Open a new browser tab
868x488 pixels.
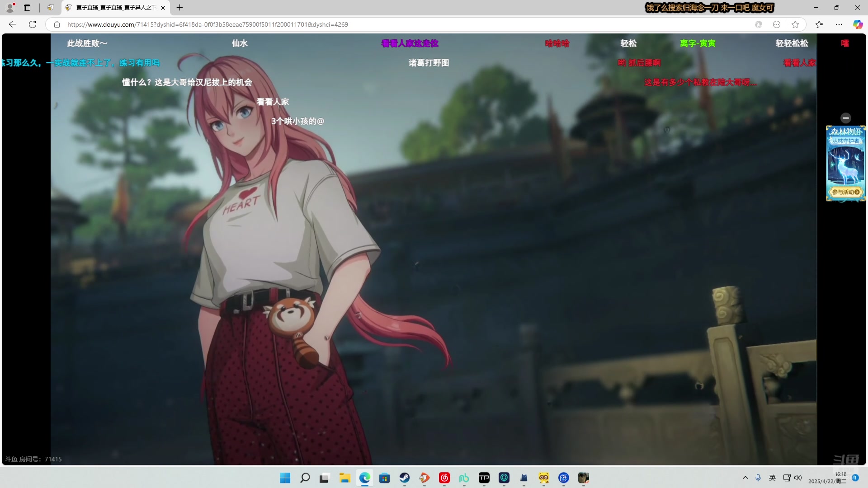179,7
